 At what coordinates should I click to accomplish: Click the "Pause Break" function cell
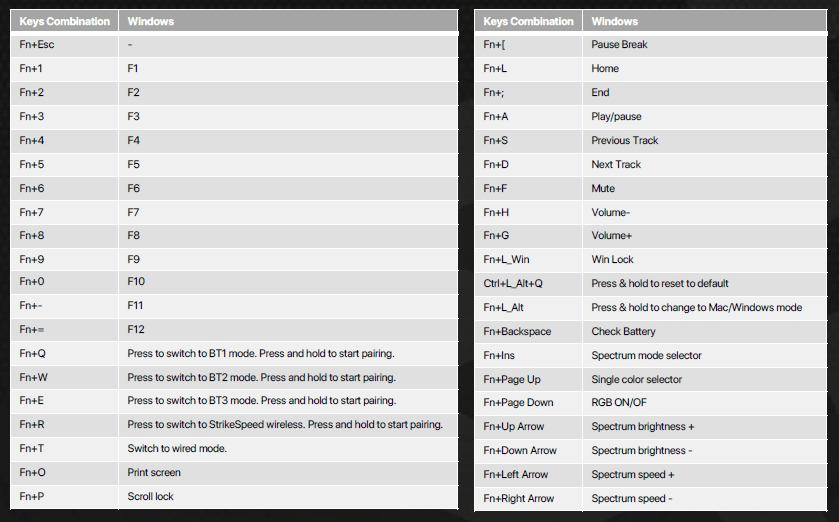tap(619, 45)
